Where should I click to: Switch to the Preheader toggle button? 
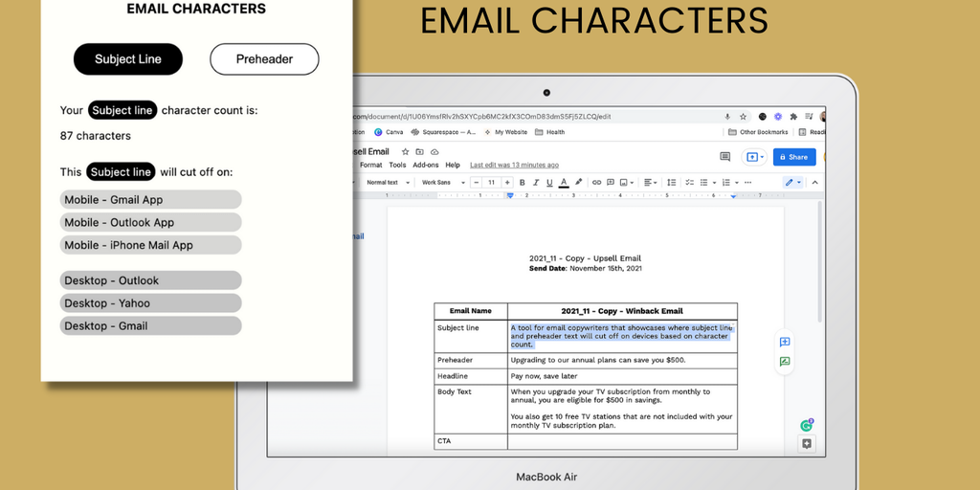[x=264, y=59]
